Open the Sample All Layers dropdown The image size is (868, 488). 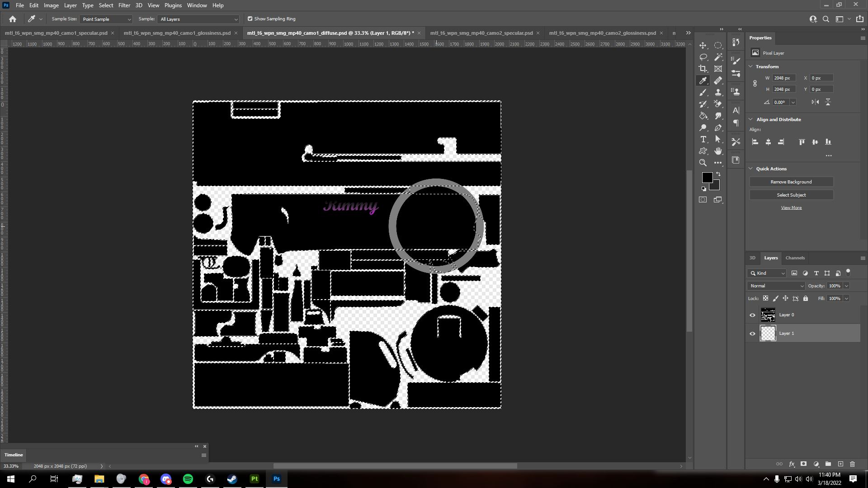(x=198, y=19)
